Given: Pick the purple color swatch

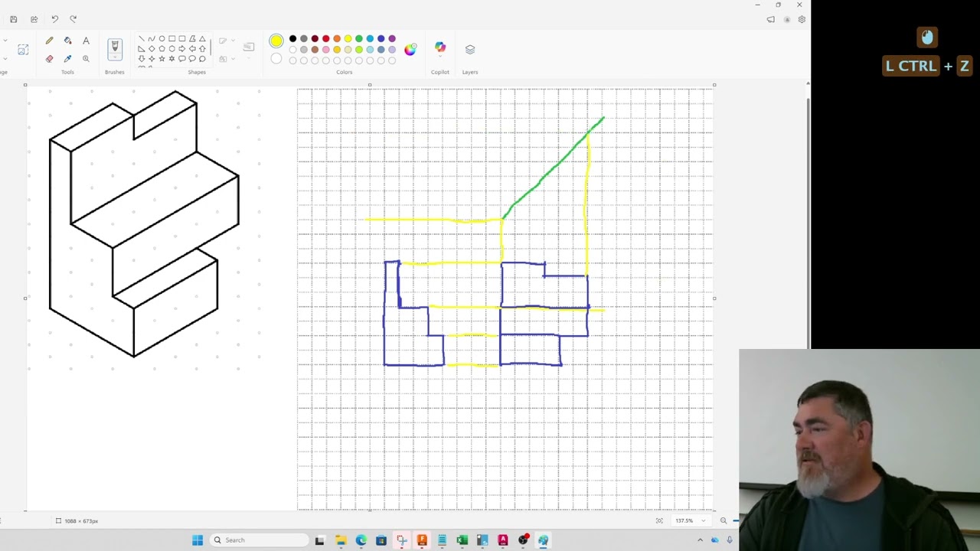Looking at the screenshot, I should [392, 38].
